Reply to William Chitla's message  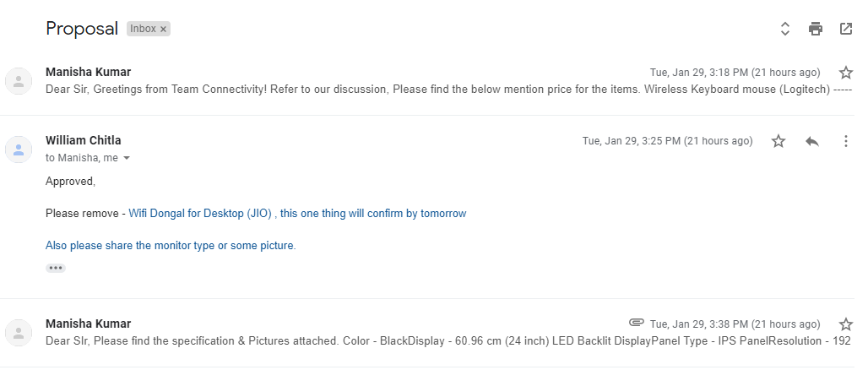pyautogui.click(x=812, y=141)
